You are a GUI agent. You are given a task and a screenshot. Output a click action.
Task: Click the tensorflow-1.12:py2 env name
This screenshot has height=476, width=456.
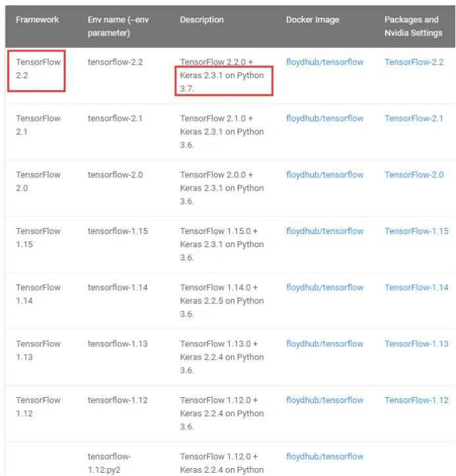coord(109,464)
